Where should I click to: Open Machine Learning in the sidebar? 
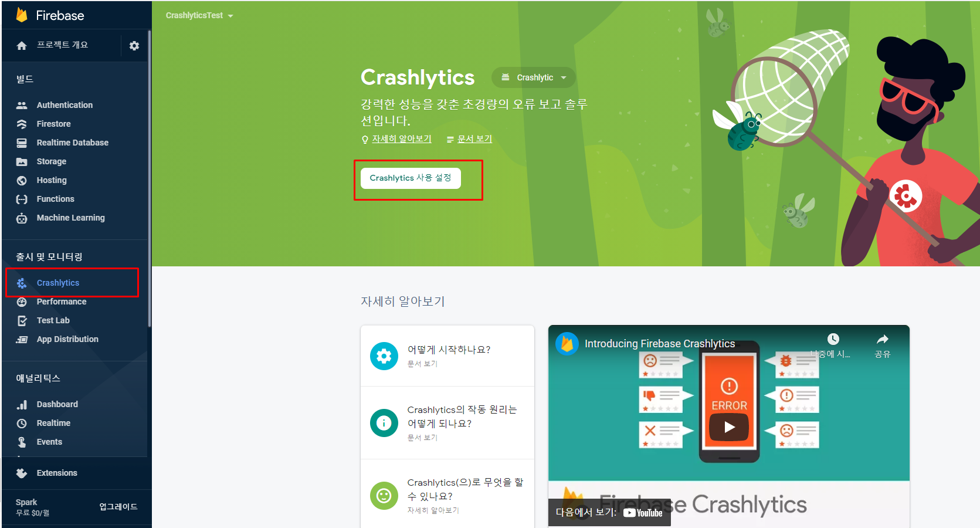(x=71, y=218)
